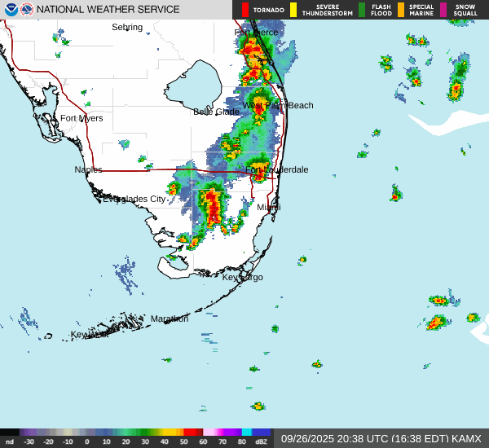Select the Fort Myers city label
489x448 pixels.
(81, 118)
